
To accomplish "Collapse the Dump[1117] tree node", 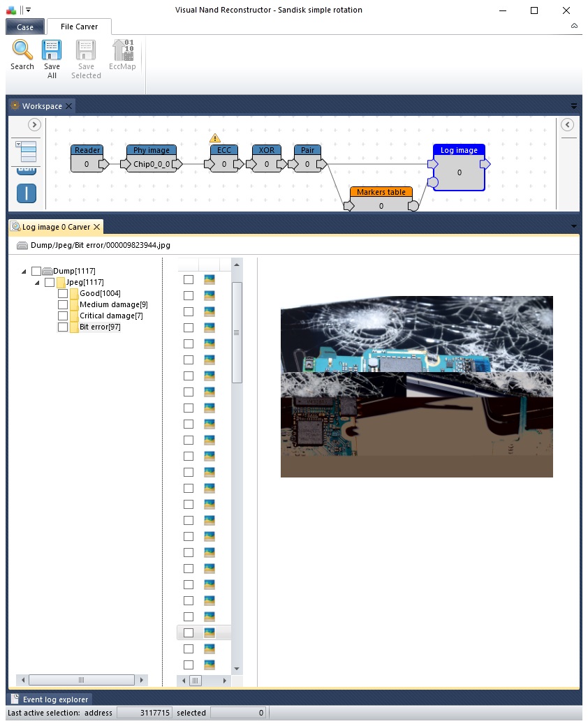I will pos(24,272).
